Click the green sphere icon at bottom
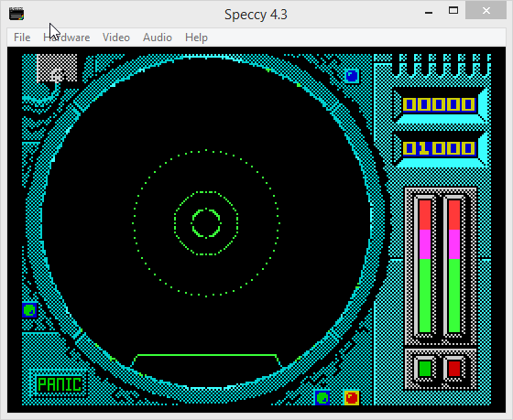 (322, 398)
